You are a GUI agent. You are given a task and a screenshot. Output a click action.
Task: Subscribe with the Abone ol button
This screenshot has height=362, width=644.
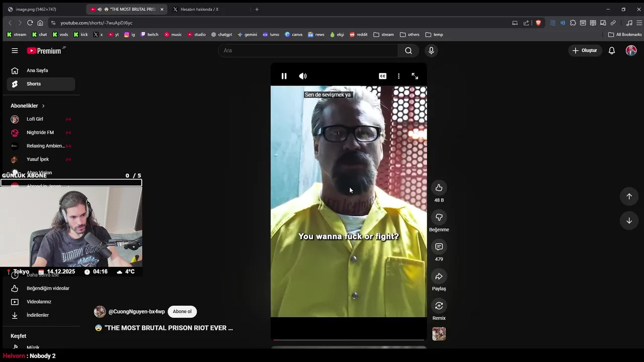tap(182, 312)
